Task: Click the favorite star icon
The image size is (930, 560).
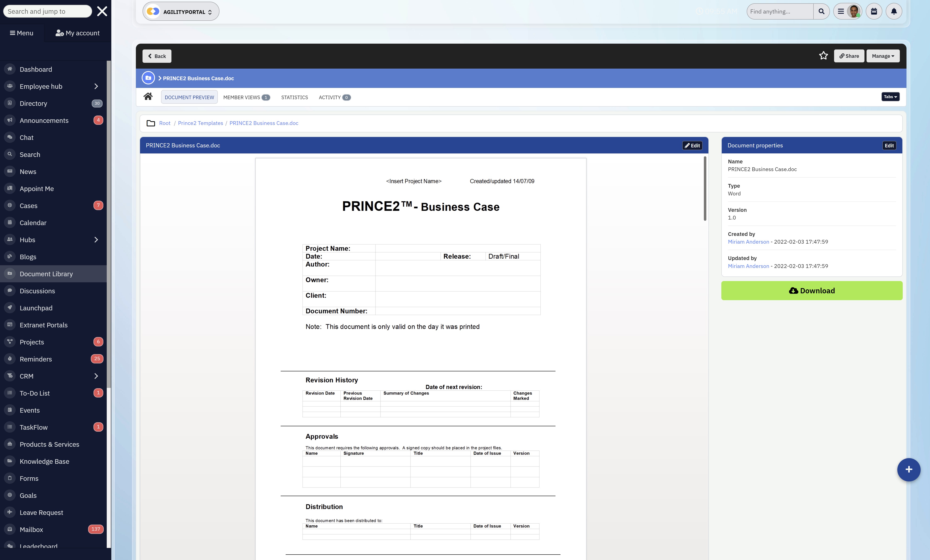Action: coord(823,56)
